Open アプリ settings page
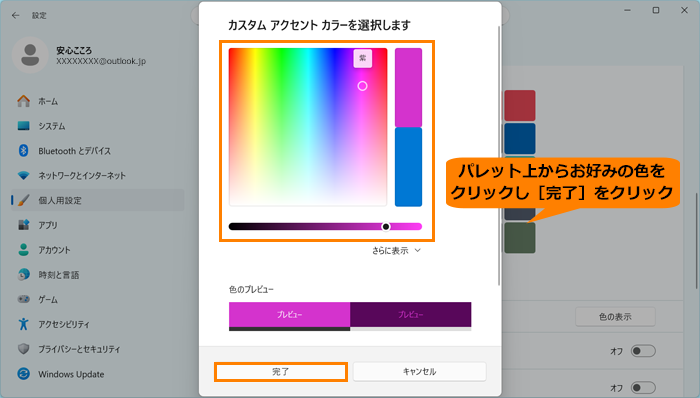 coord(48,225)
